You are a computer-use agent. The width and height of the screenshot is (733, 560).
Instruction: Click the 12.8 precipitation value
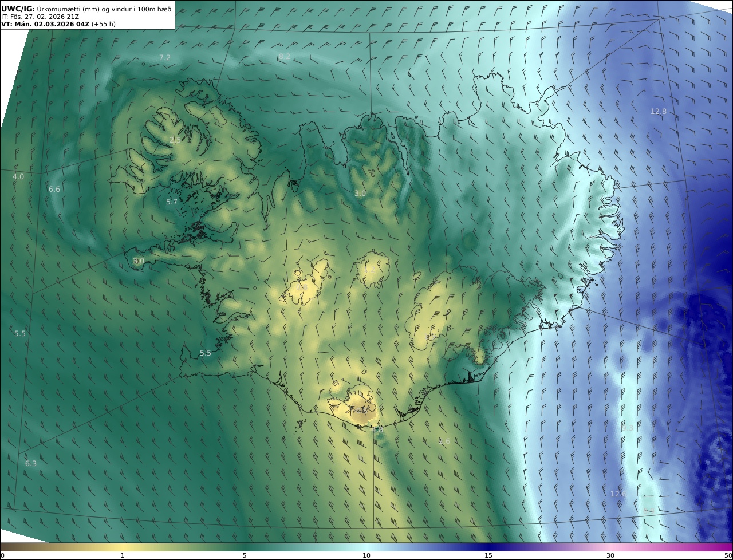click(x=659, y=112)
